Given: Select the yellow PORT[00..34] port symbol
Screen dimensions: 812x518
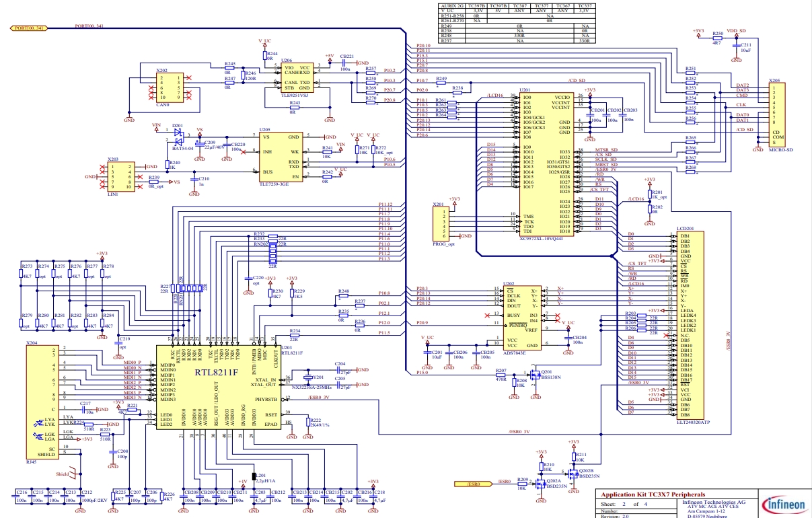Looking at the screenshot, I should point(30,28).
